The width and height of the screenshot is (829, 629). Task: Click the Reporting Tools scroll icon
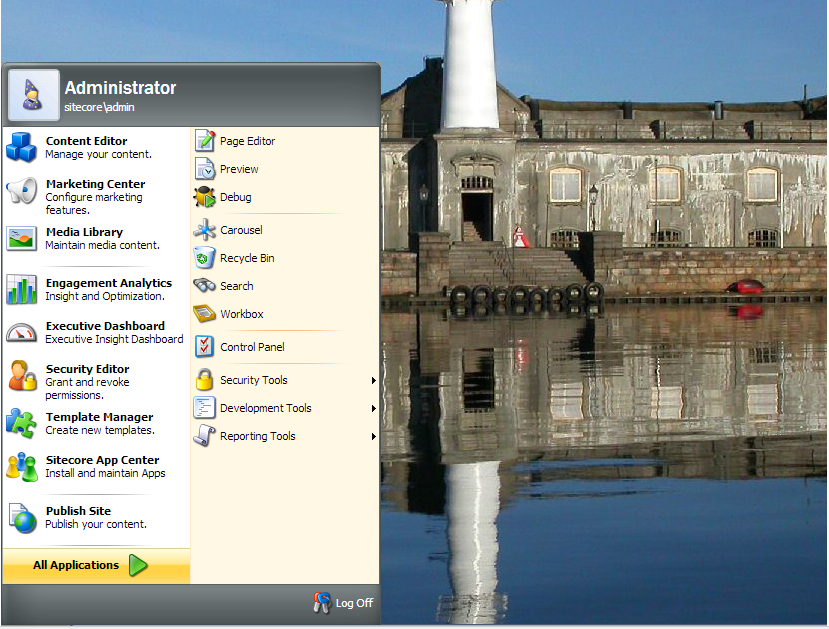[x=205, y=436]
